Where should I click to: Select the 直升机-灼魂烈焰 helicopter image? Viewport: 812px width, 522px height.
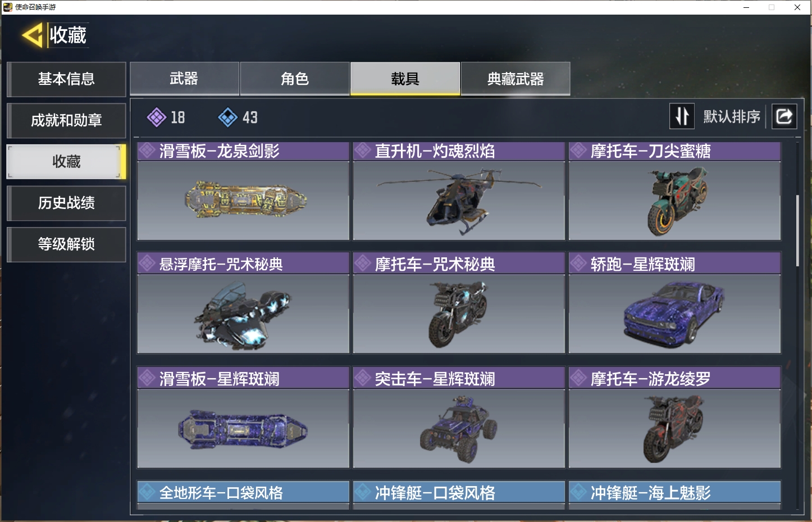pyautogui.click(x=459, y=201)
